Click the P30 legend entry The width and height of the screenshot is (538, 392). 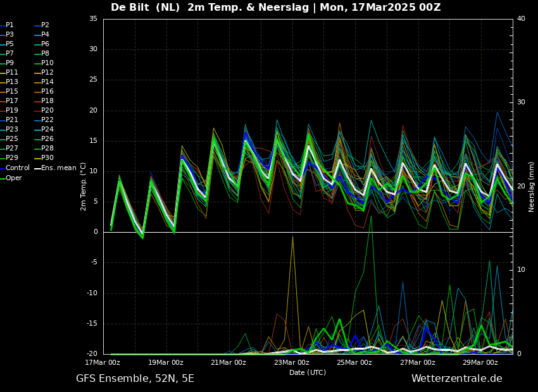click(x=47, y=158)
